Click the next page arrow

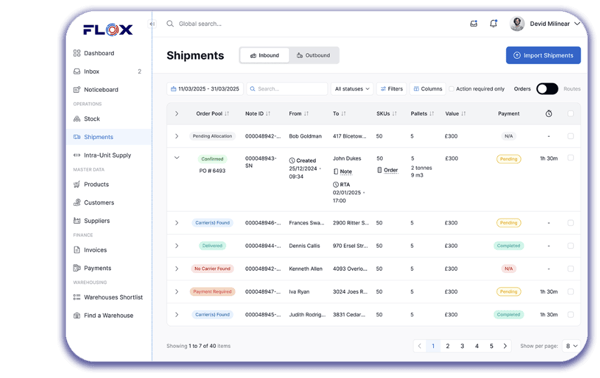[x=505, y=346]
